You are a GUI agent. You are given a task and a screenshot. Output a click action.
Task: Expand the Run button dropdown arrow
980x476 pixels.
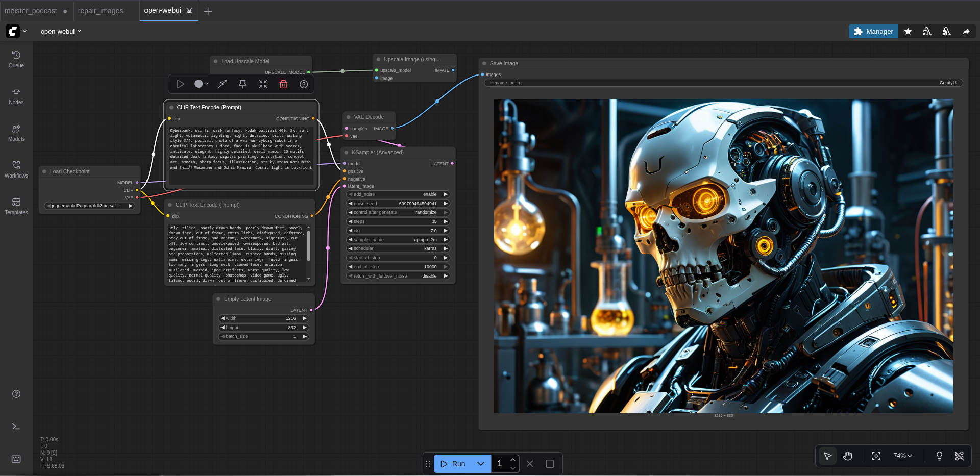coord(480,464)
